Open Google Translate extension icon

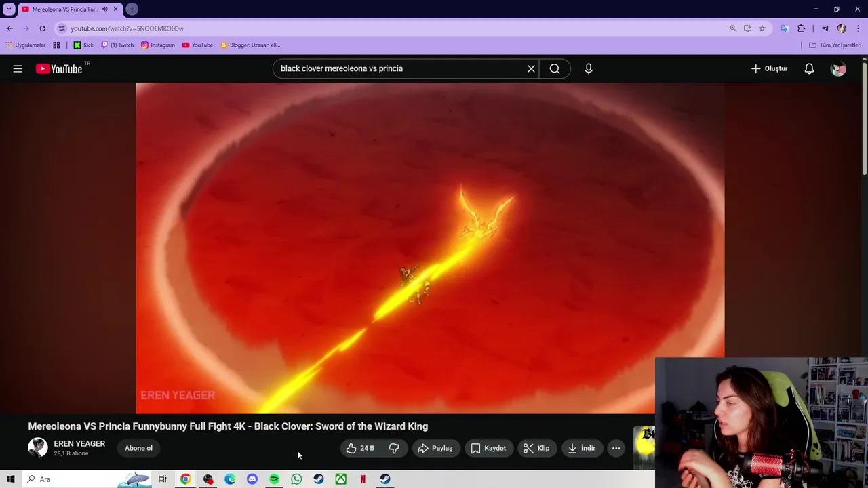click(x=785, y=28)
